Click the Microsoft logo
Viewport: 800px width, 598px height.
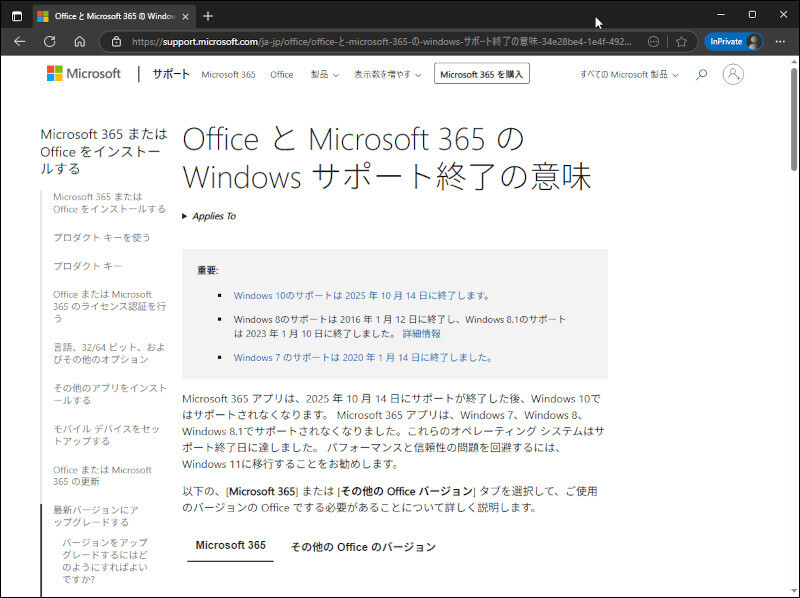[84, 73]
